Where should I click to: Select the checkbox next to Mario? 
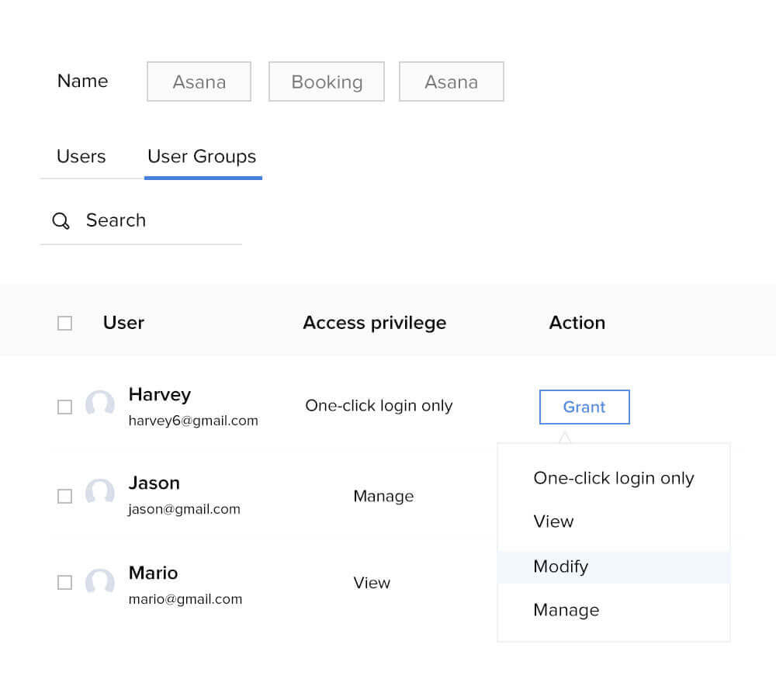[x=64, y=582]
